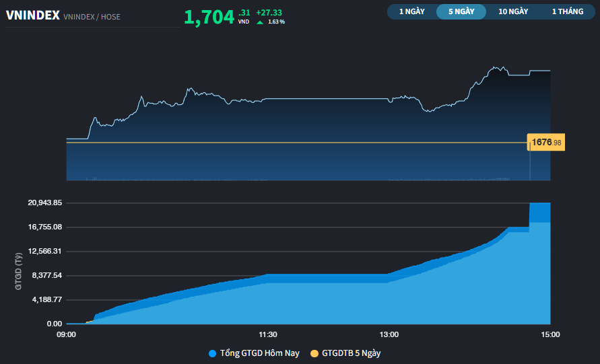
Task: Click the VNINDEX / HOSE subtitle
Action: (92, 16)
